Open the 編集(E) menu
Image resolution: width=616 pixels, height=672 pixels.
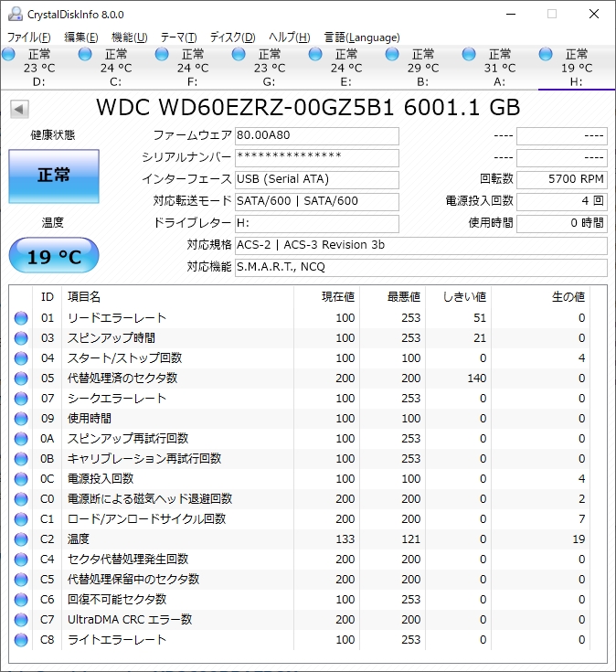(81, 37)
